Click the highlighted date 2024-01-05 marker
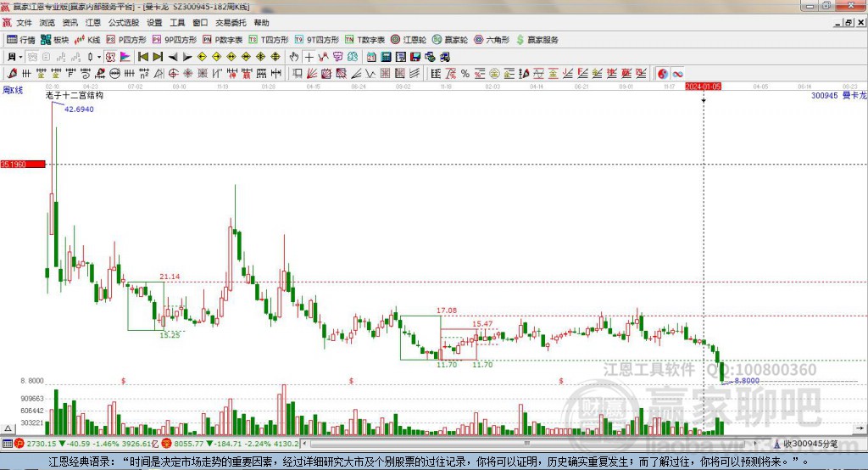Viewport: 868px width, 470px height. [703, 87]
